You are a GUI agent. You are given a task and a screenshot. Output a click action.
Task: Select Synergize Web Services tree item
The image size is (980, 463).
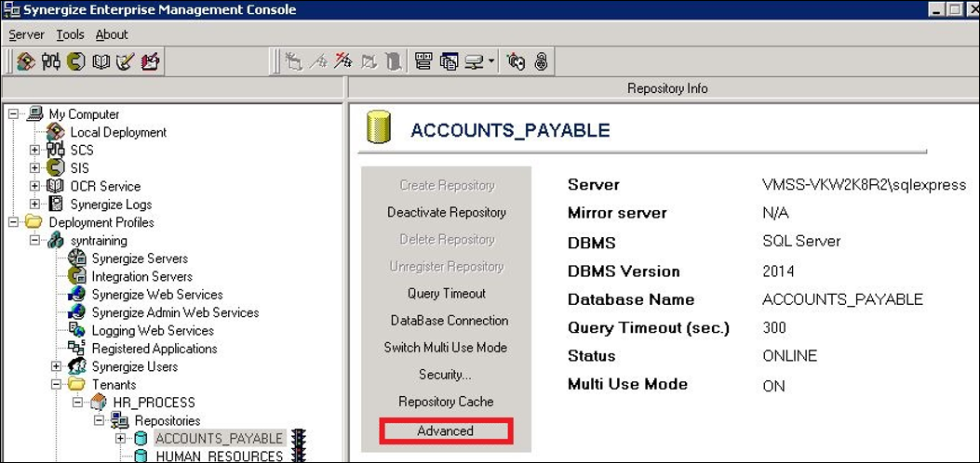pos(157,295)
